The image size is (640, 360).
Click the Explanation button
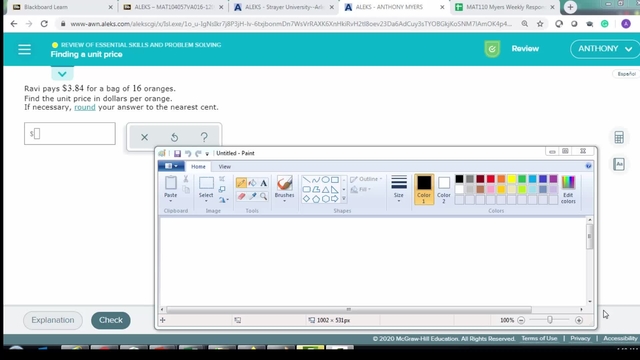point(53,320)
